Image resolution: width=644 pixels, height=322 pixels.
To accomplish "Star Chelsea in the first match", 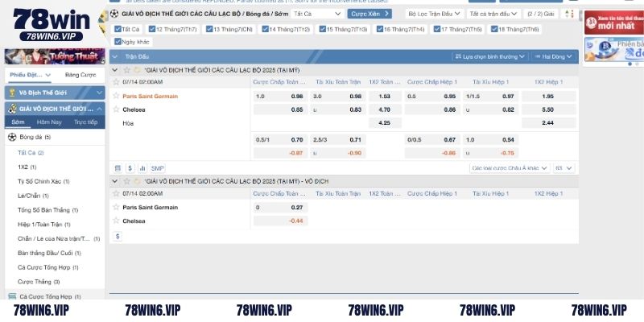I will coord(116,109).
